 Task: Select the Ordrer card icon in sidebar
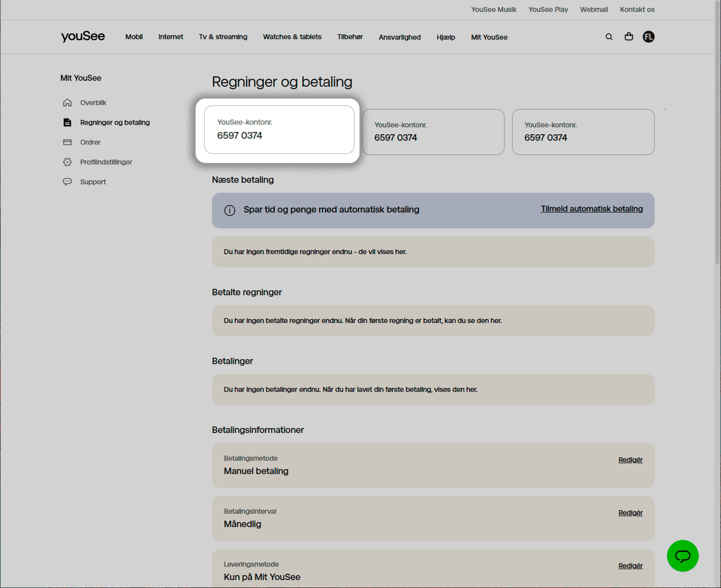pyautogui.click(x=67, y=142)
